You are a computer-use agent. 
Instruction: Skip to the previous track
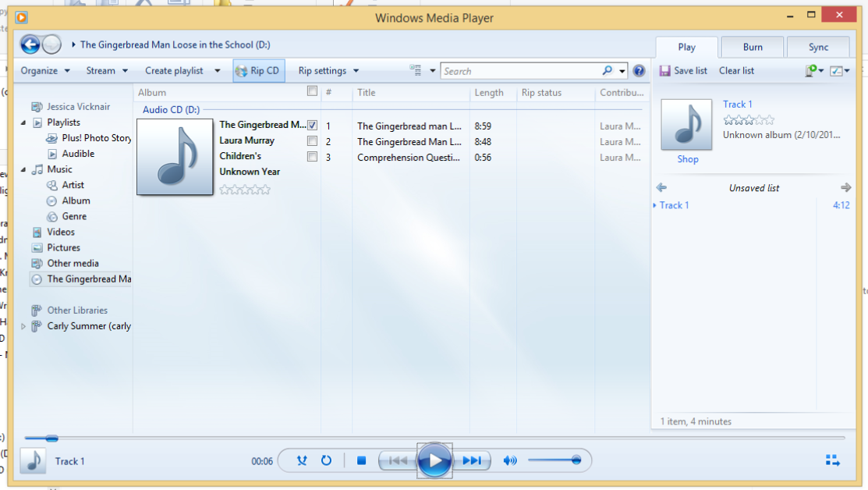click(x=398, y=460)
